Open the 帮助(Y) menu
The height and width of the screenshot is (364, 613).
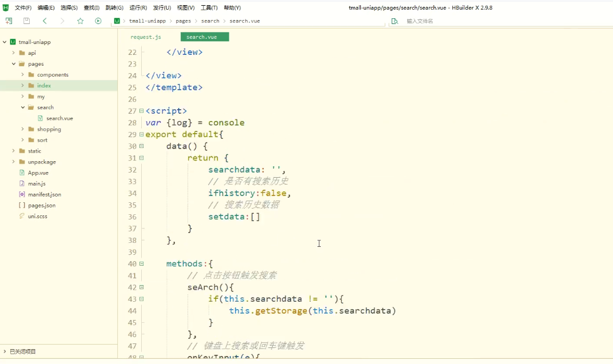[x=232, y=8]
